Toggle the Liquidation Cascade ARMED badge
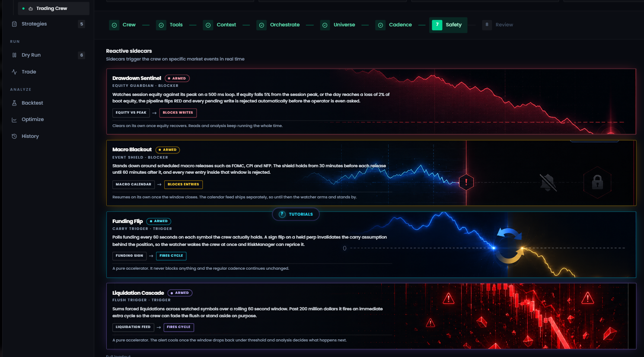The width and height of the screenshot is (644, 357). point(180,293)
